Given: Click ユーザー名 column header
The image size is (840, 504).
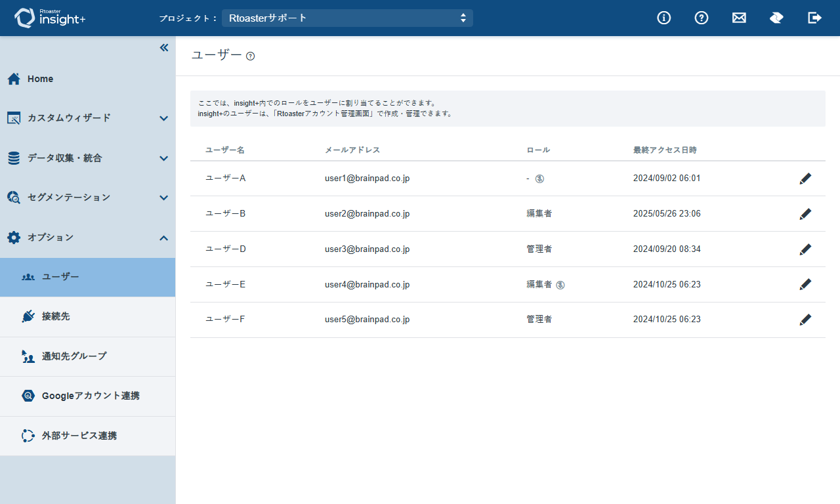Looking at the screenshot, I should coord(225,150).
